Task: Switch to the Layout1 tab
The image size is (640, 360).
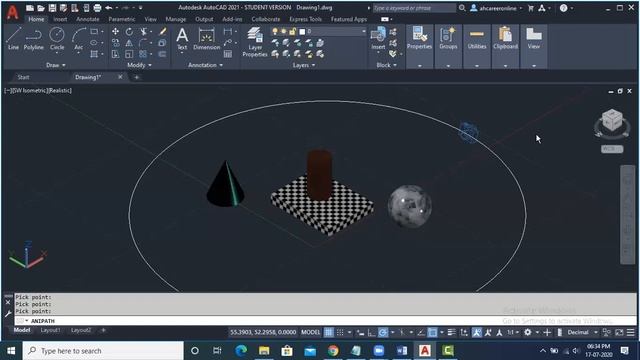Action: coord(50,330)
